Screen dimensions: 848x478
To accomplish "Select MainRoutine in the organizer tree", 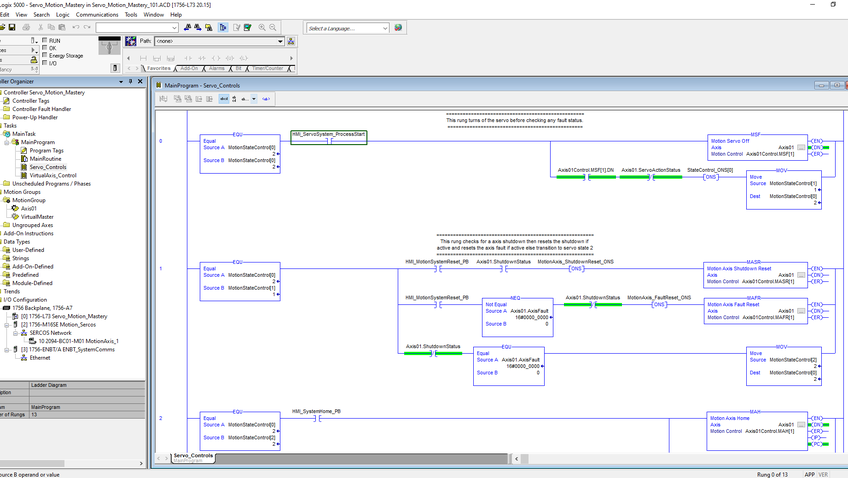I will 45,159.
